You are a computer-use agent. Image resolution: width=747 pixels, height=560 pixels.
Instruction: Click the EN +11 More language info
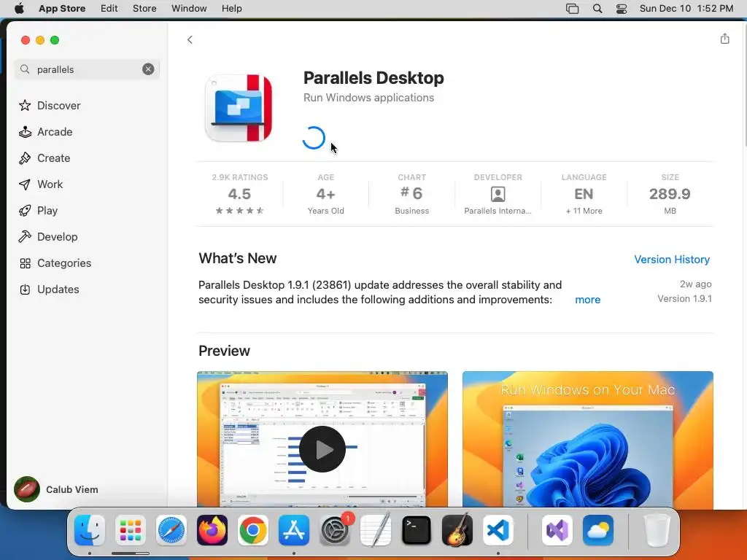(584, 194)
